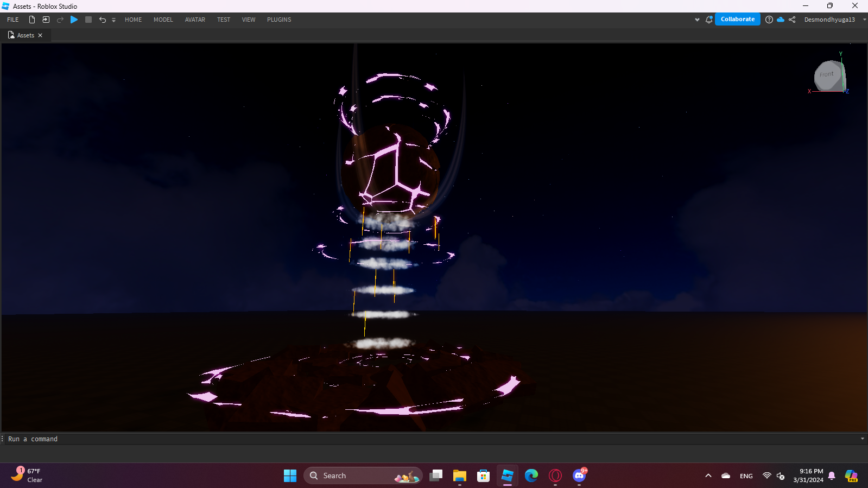Image resolution: width=868 pixels, height=488 pixels.
Task: Open Microsoft Edge from taskbar
Action: [531, 476]
